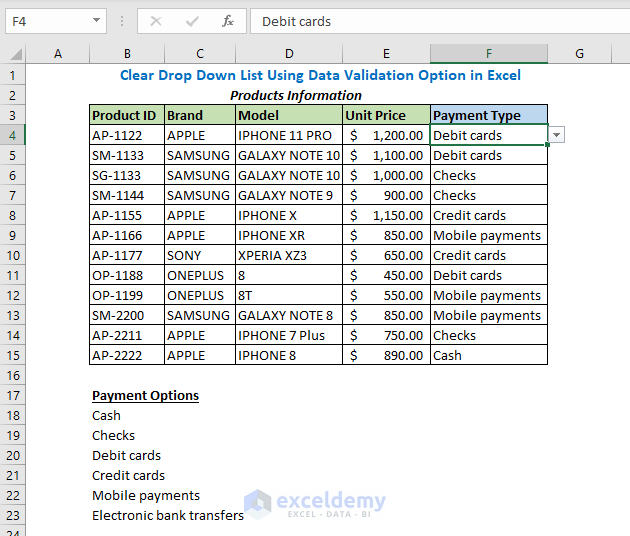Select the 'IPHONE XR' model cell
This screenshot has height=536, width=630.
click(x=289, y=235)
